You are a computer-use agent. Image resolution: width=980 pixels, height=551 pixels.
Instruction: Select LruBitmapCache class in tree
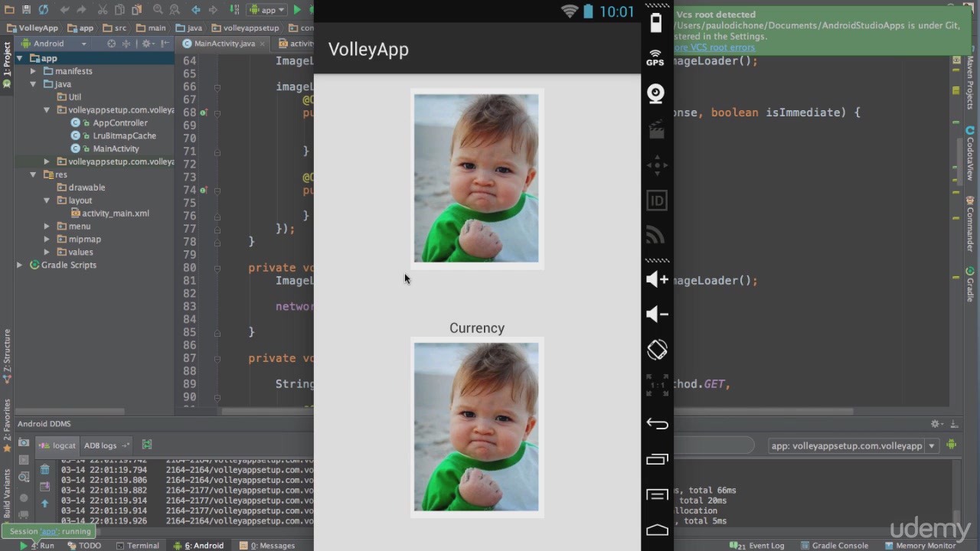(x=124, y=135)
